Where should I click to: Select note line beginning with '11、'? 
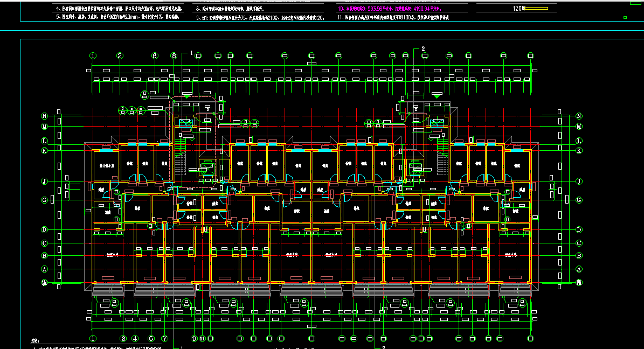point(393,17)
